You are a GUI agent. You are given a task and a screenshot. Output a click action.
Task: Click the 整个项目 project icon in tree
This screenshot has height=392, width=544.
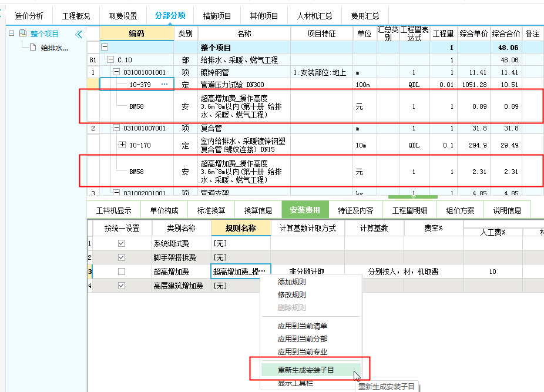click(23, 34)
